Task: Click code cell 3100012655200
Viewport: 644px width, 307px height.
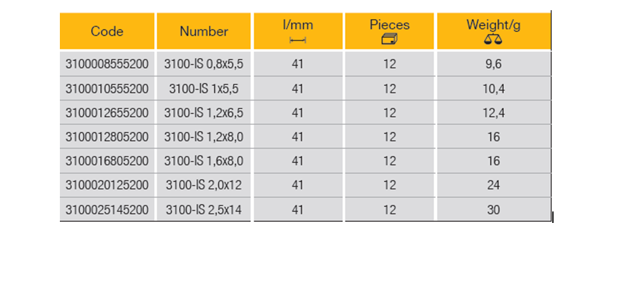Action: [x=107, y=113]
